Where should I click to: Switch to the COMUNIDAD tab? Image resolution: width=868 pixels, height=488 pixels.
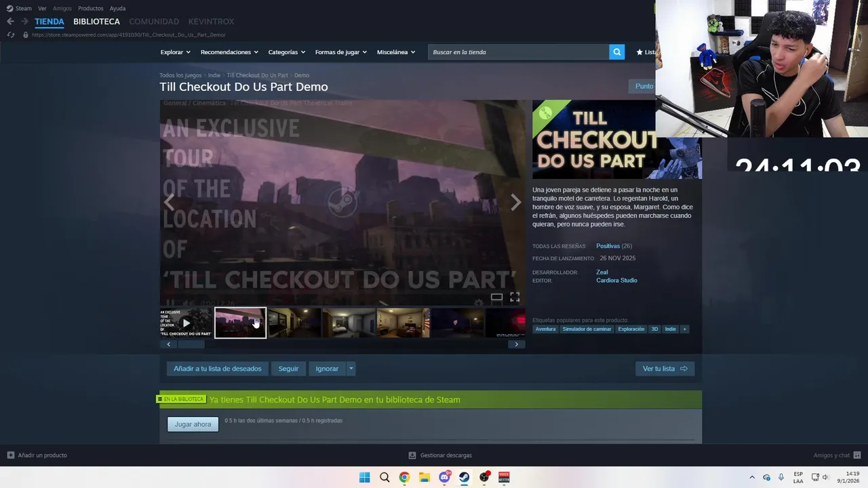(154, 22)
